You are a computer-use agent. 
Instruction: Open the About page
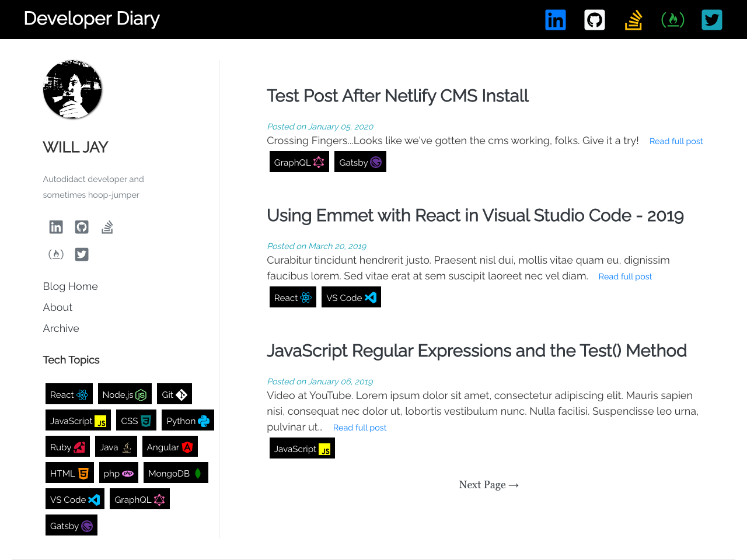click(57, 307)
